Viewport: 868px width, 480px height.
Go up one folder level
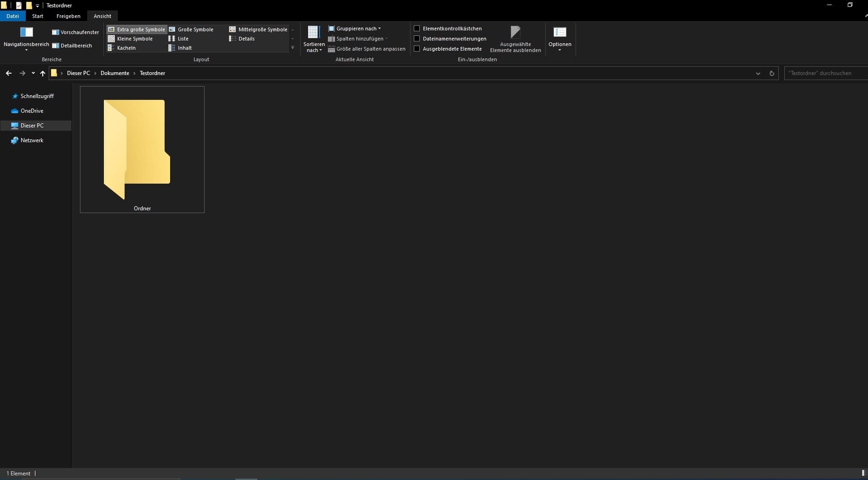(x=43, y=73)
